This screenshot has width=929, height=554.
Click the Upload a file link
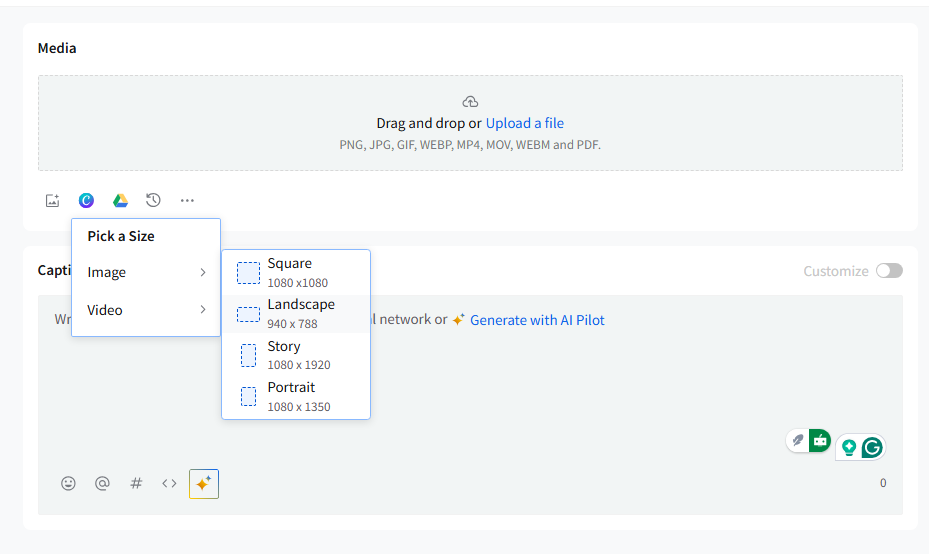point(525,123)
